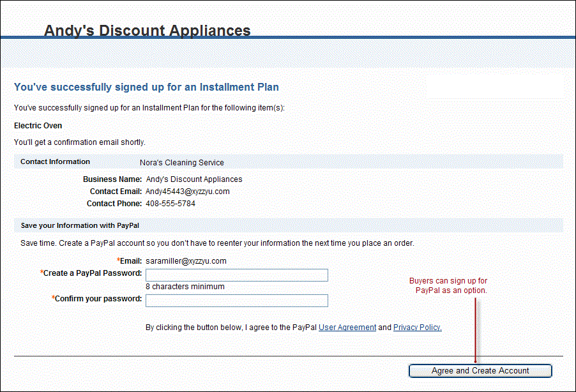The image size is (576, 392).
Task: Click the Save your Information with PayPal header
Action: tap(80, 225)
